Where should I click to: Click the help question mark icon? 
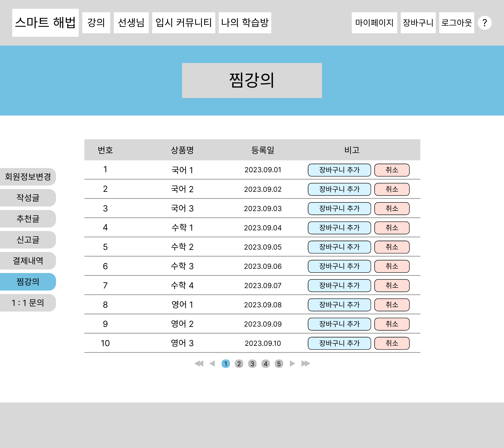pos(484,23)
